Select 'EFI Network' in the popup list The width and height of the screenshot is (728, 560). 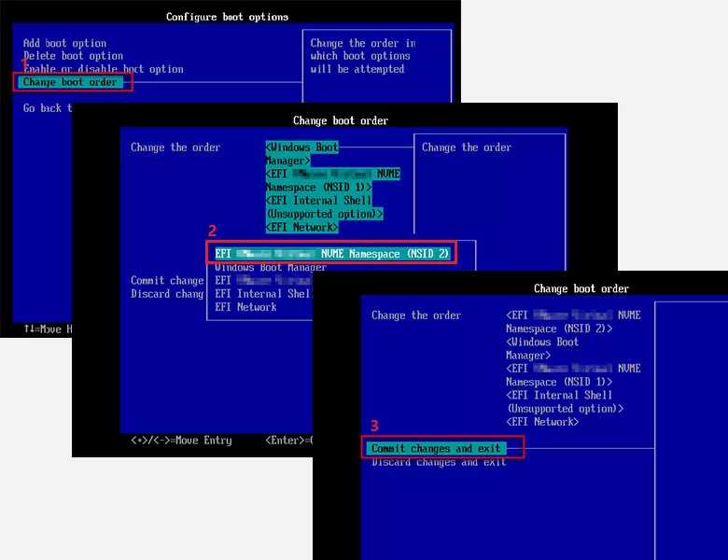tap(245, 307)
